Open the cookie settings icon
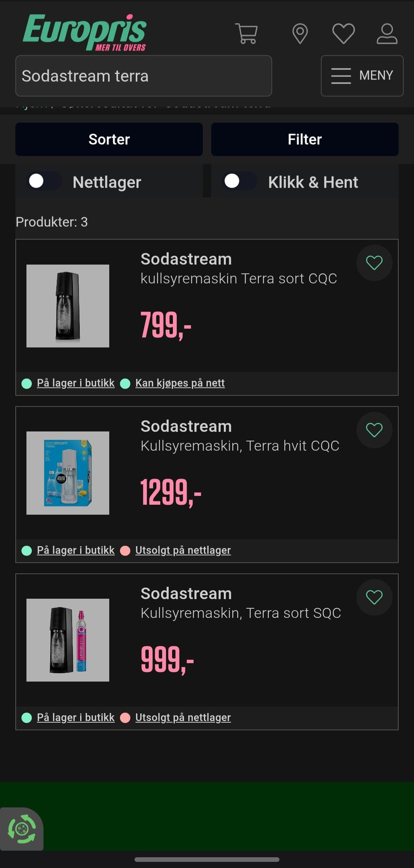The height and width of the screenshot is (868, 414). 22,828
